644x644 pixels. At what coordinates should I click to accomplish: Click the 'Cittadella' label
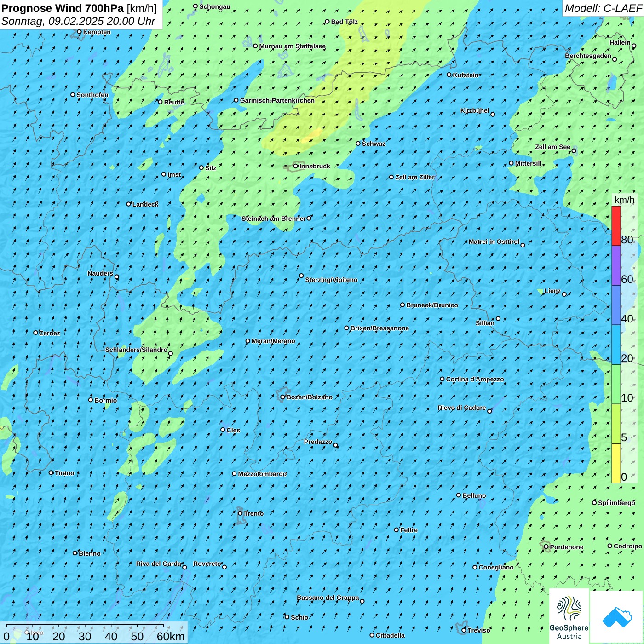pos(390,635)
